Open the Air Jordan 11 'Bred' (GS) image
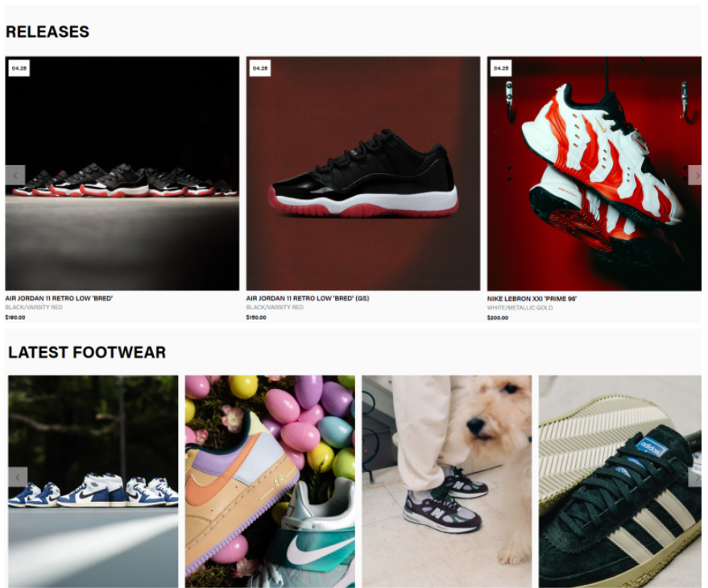Image resolution: width=708 pixels, height=588 pixels. tap(363, 173)
